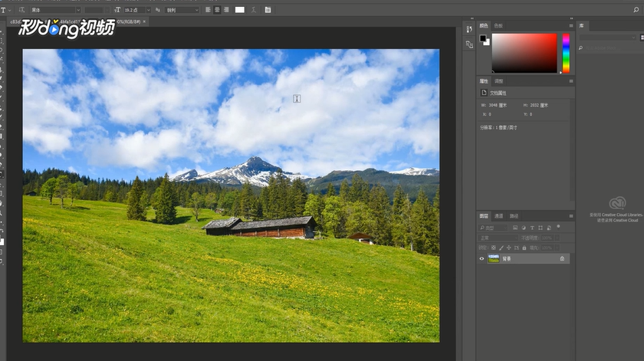Filter layers by pixel layers
Image resolution: width=644 pixels, height=361 pixels.
515,228
